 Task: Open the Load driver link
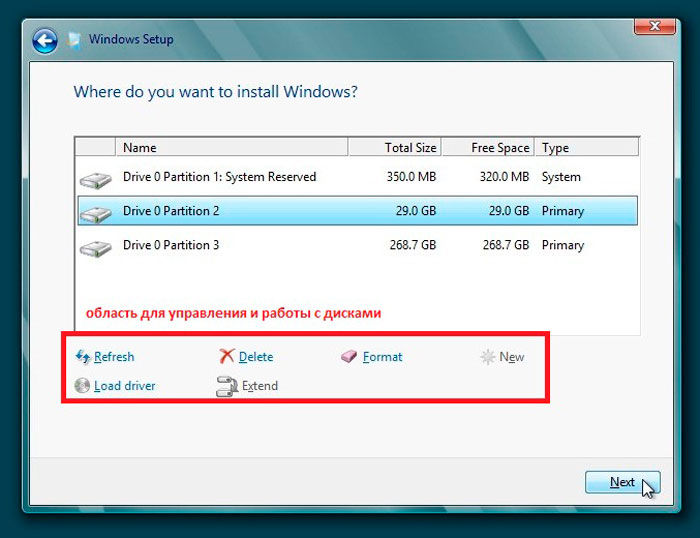tap(125, 386)
